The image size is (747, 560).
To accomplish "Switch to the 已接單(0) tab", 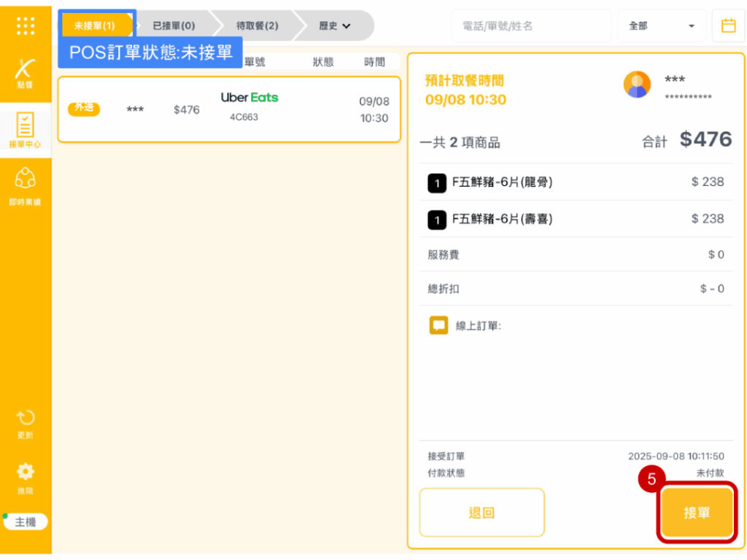I will 174,26.
